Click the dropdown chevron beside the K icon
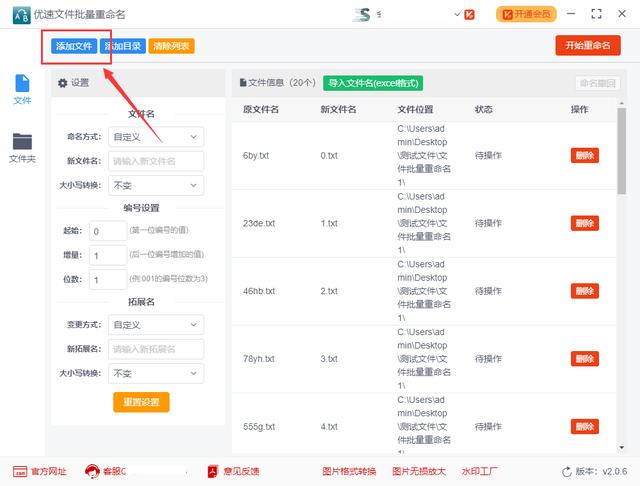 457,15
